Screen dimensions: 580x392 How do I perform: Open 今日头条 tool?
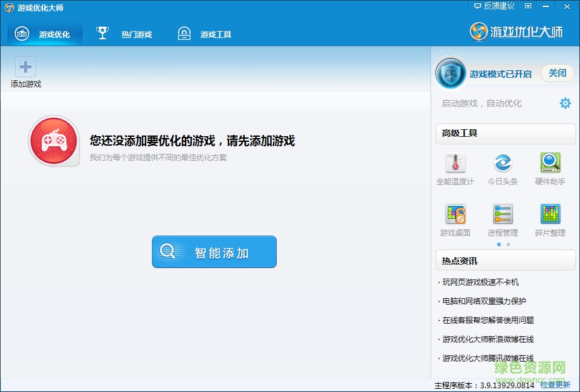(502, 163)
